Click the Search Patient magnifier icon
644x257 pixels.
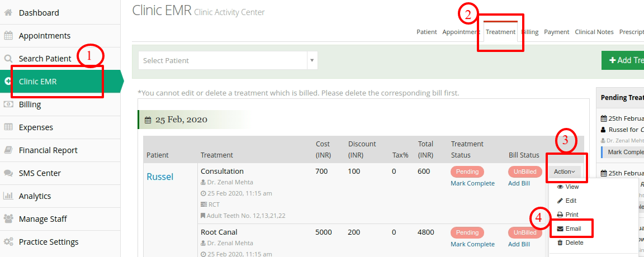click(x=8, y=59)
